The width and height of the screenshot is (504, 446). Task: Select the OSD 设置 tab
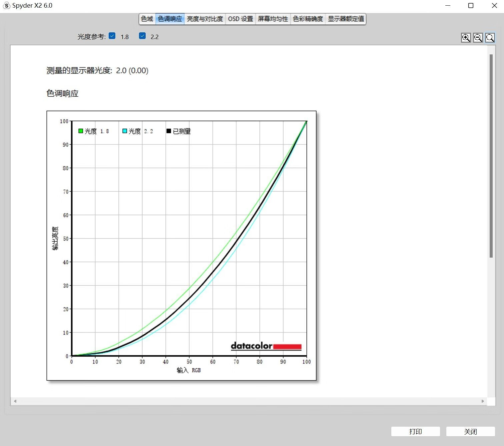[240, 19]
